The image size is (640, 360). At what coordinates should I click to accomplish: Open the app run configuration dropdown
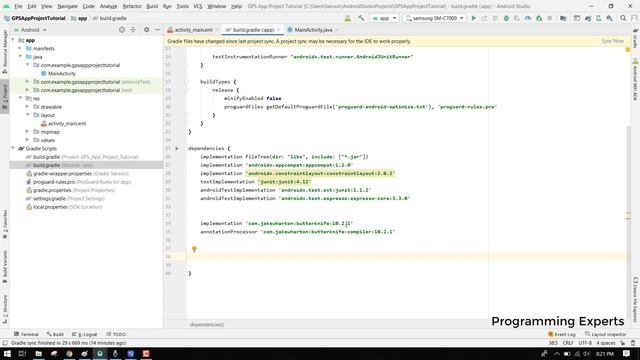(384, 18)
